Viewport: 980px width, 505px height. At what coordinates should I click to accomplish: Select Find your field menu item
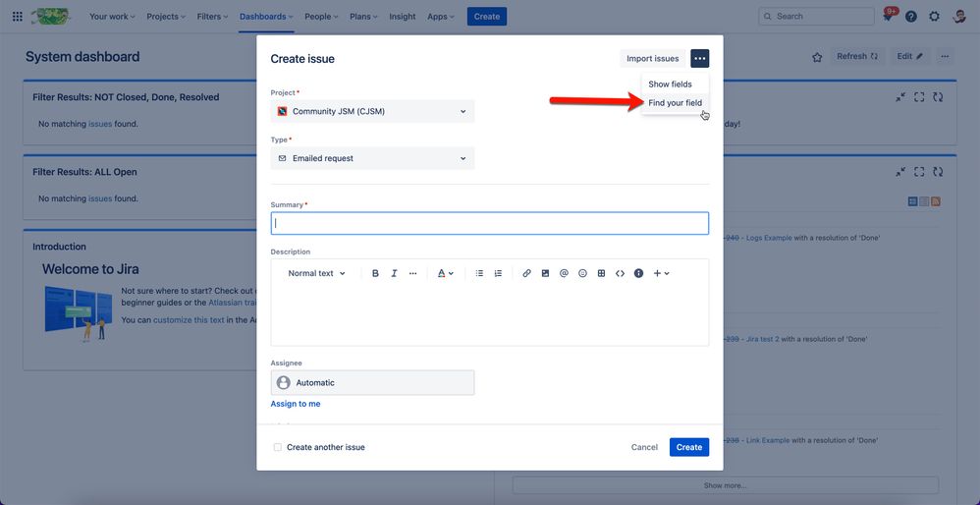[x=675, y=102]
